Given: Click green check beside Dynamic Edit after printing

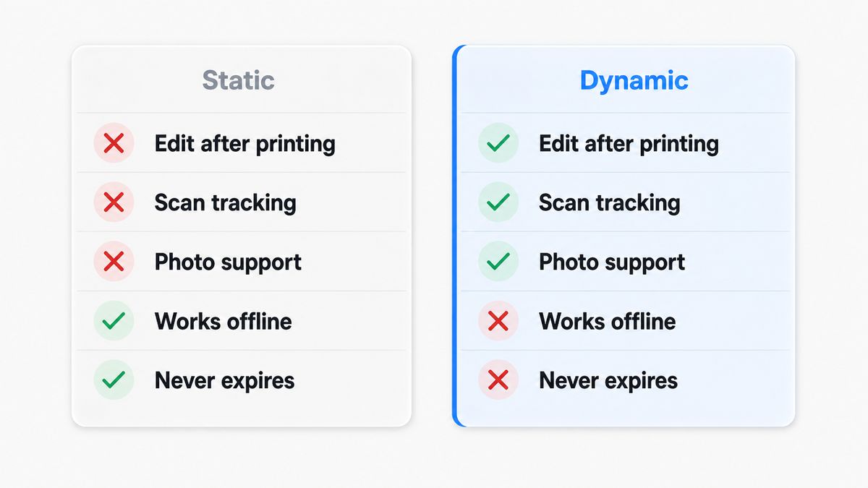Looking at the screenshot, I should 498,143.
